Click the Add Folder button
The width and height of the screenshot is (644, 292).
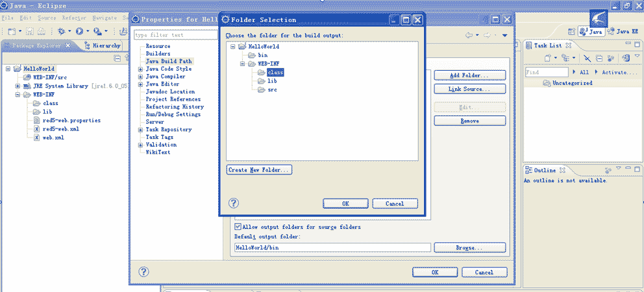coord(469,75)
